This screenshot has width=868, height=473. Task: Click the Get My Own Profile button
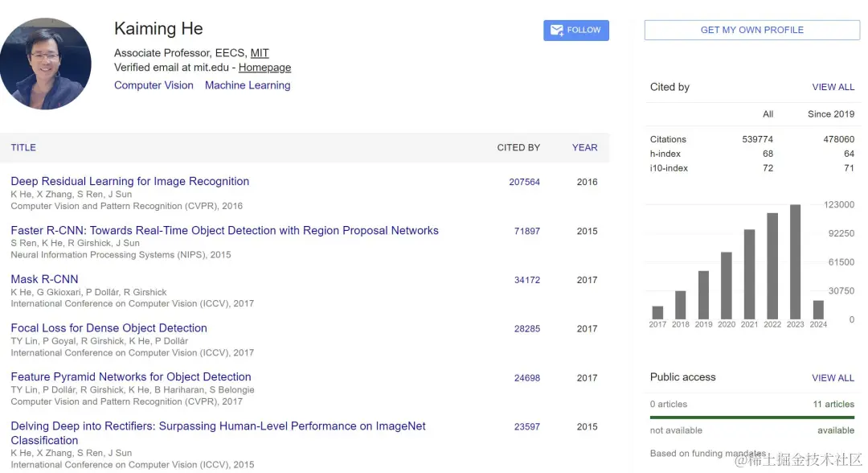751,30
